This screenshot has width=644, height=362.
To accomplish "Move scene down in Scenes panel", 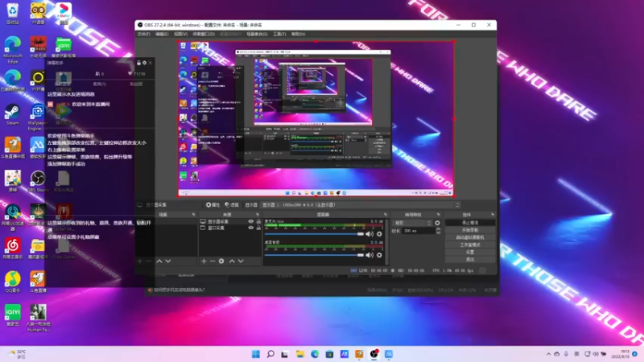I will coord(168,261).
